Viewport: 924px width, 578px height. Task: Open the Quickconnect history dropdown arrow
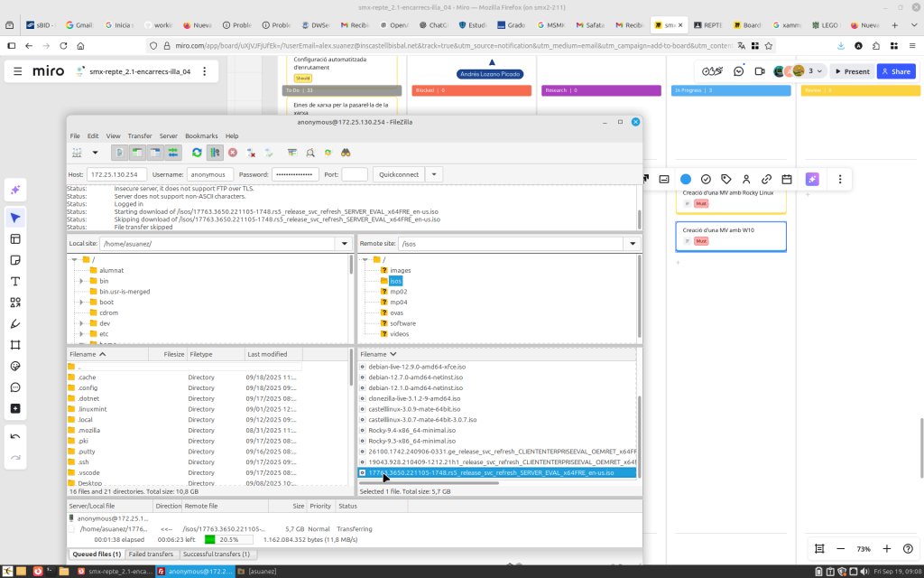[x=434, y=174]
